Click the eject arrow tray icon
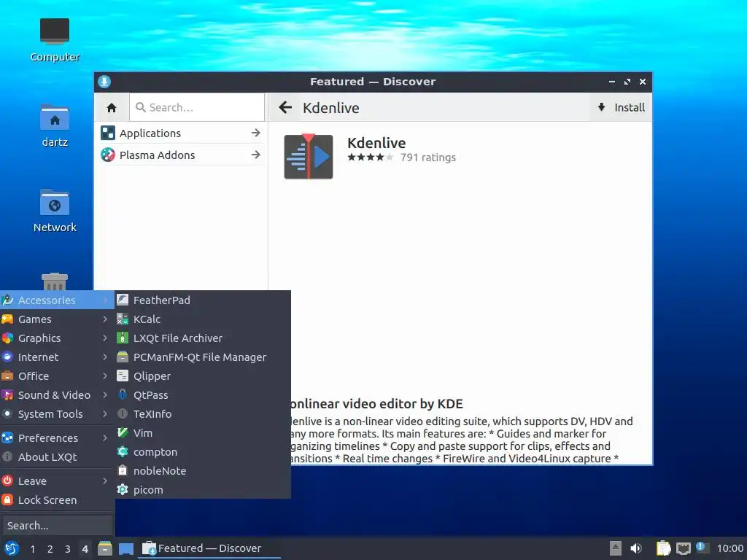 coord(616,548)
